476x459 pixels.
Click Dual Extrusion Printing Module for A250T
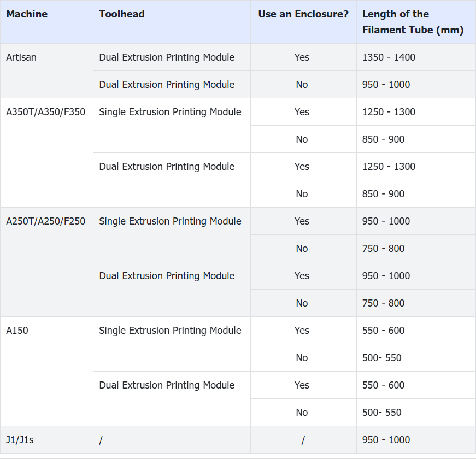(167, 276)
